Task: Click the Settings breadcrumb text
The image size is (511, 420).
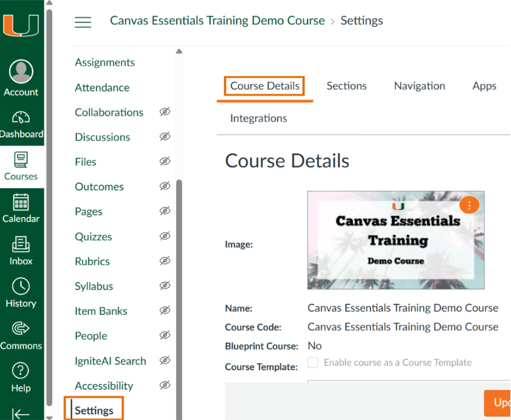Action: (362, 21)
